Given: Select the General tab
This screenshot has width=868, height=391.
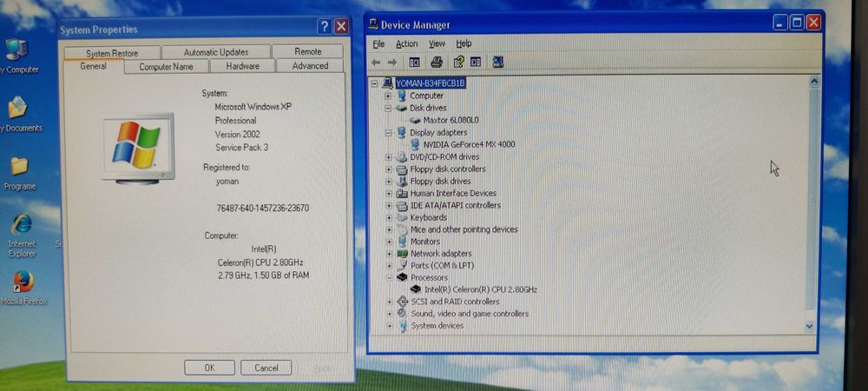Looking at the screenshot, I should coord(93,66).
